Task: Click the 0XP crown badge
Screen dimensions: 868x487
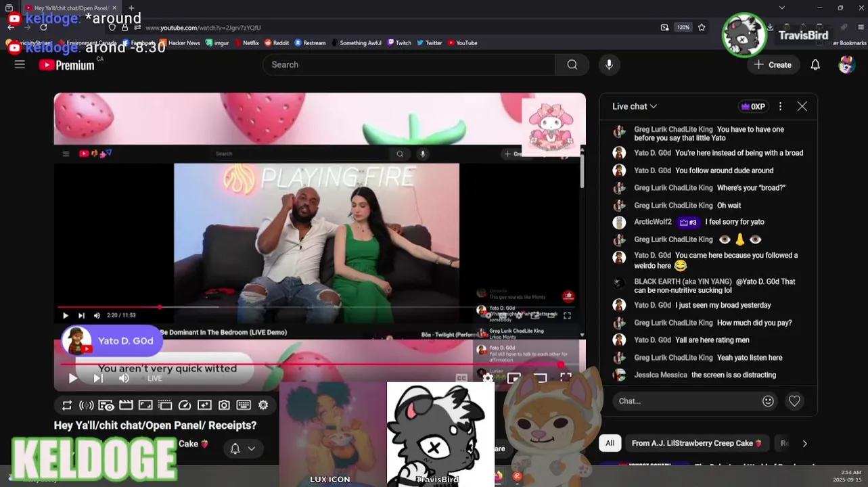Action: pos(753,106)
